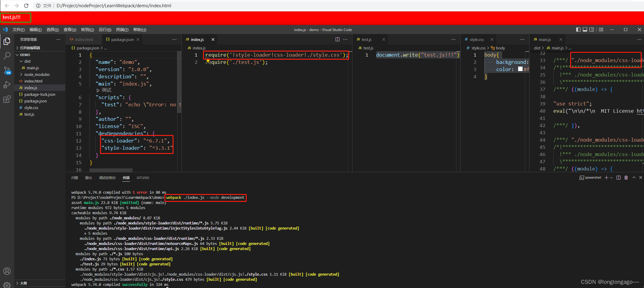Split the terminal panel
Image resolution: width=644 pixels, height=288 pixels.
point(618,178)
